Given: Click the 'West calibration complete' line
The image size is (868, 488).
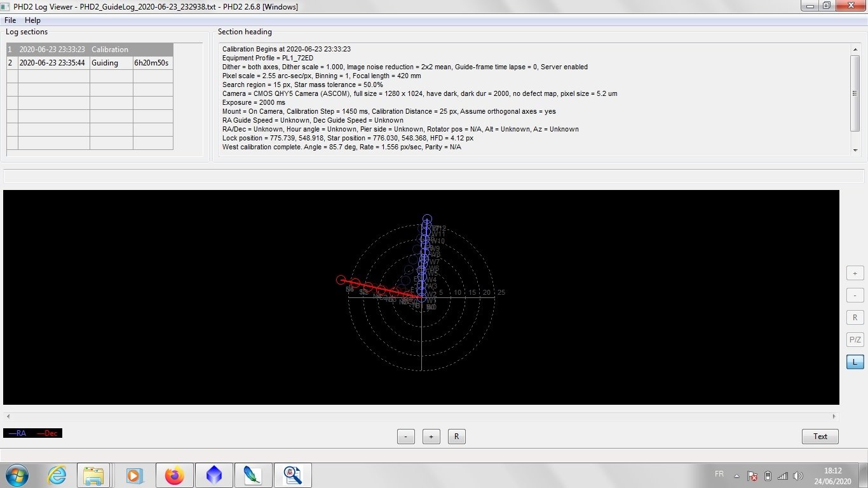Looking at the screenshot, I should coord(342,147).
